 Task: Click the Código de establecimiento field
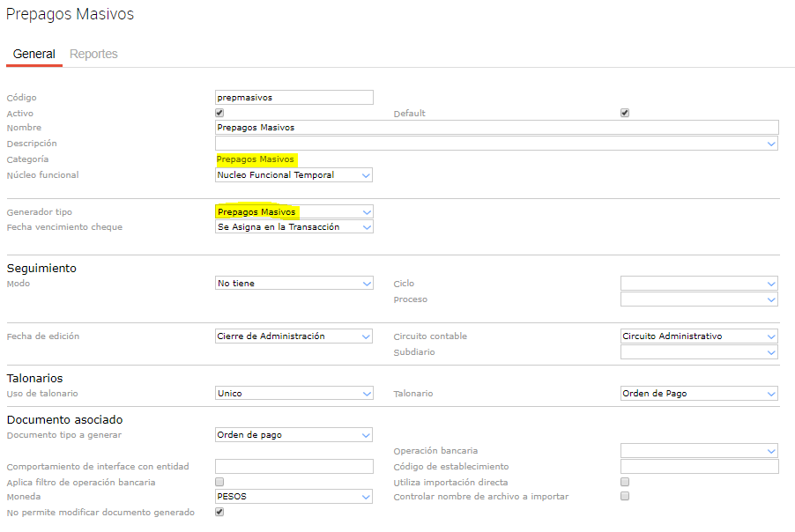699,467
